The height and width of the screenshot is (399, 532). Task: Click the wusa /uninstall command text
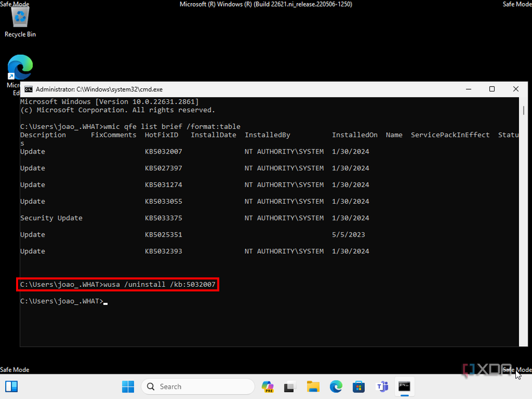[159, 284]
